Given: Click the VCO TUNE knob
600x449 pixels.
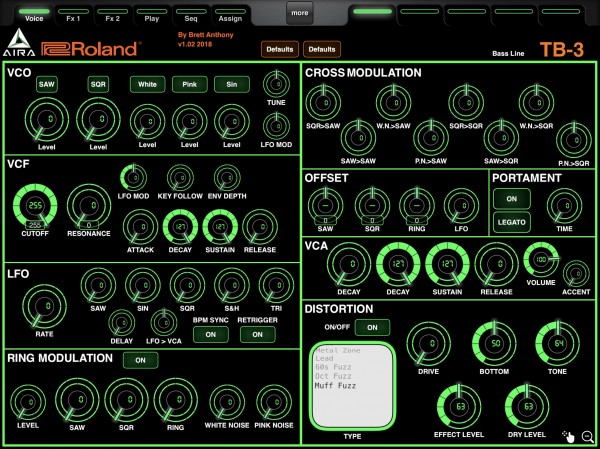Looking at the screenshot, I should (276, 84).
